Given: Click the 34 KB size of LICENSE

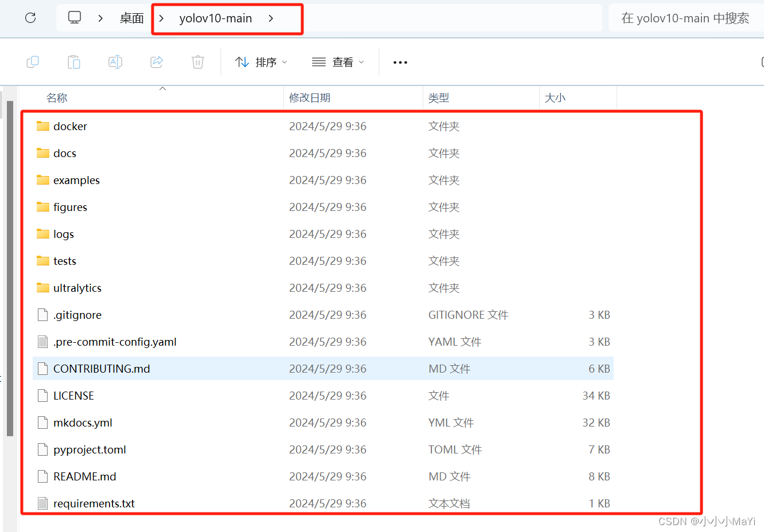Looking at the screenshot, I should 597,396.
